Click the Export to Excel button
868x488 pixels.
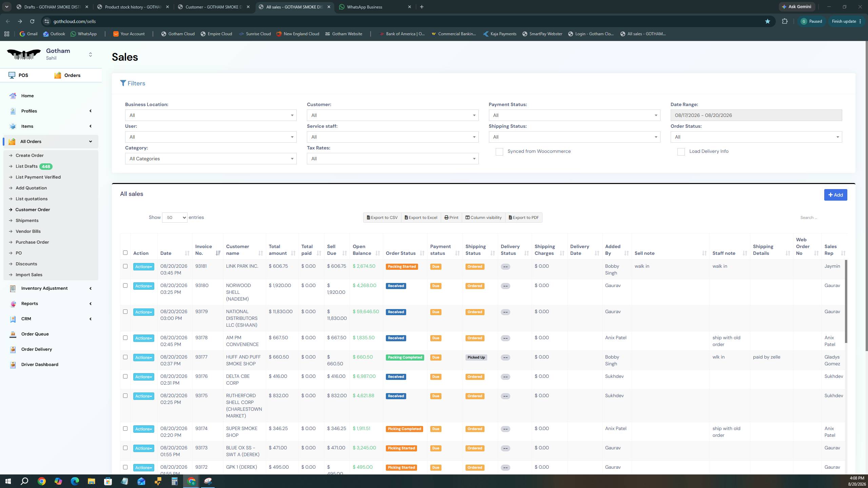pyautogui.click(x=421, y=218)
